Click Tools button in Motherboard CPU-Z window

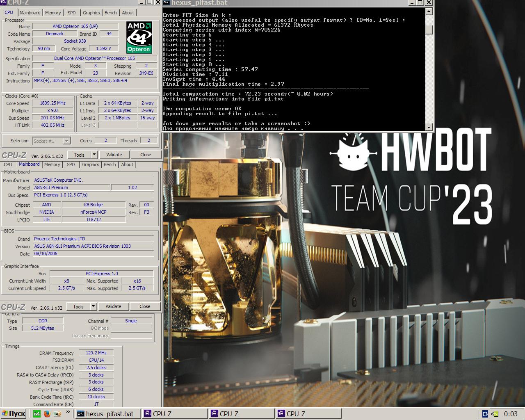[x=78, y=306]
